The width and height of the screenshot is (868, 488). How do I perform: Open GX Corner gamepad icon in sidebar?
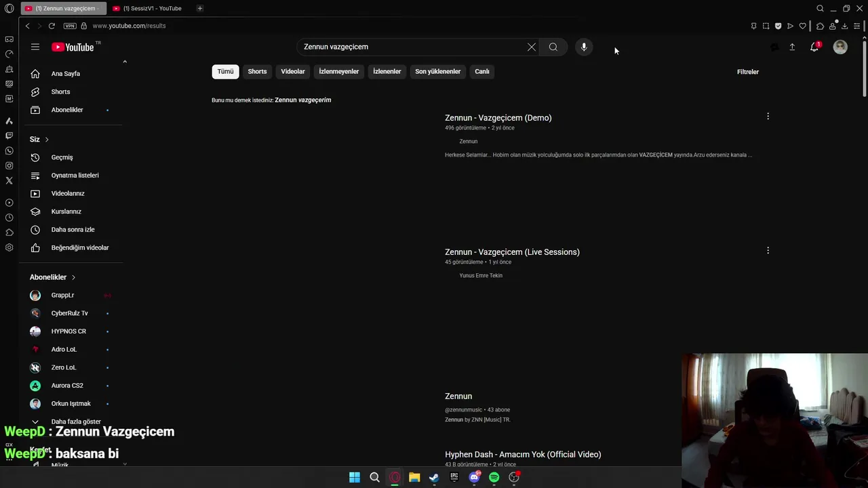coord(9,39)
